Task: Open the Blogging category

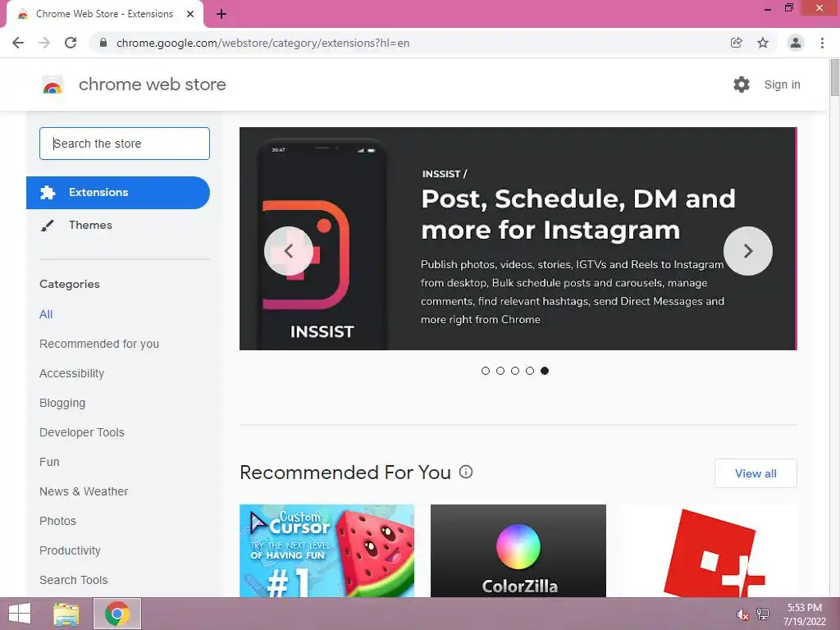Action: pyautogui.click(x=62, y=403)
